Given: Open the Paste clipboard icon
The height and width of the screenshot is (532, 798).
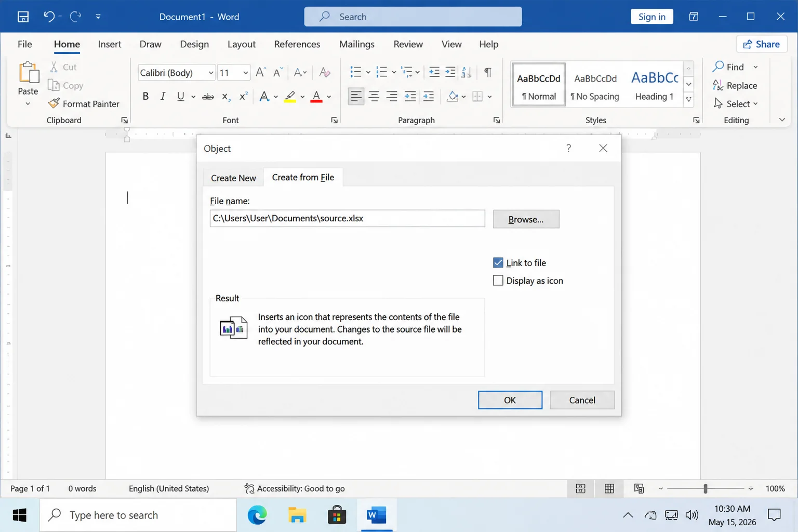Looking at the screenshot, I should point(28,73).
